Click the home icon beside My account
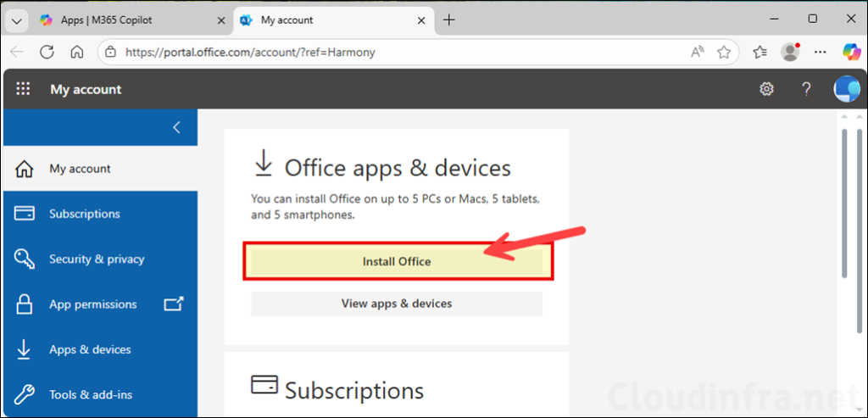 pyautogui.click(x=24, y=169)
